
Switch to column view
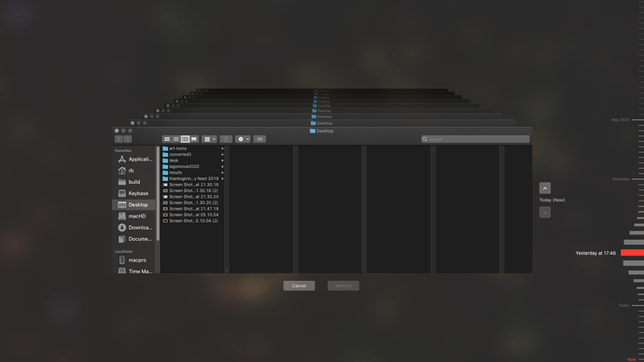[x=185, y=139]
